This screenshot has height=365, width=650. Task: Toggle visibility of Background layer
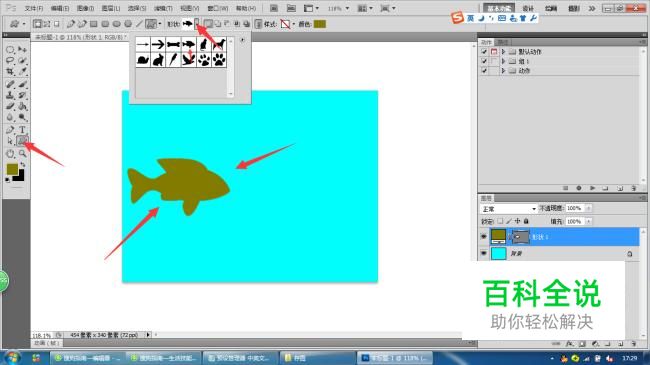(x=483, y=253)
